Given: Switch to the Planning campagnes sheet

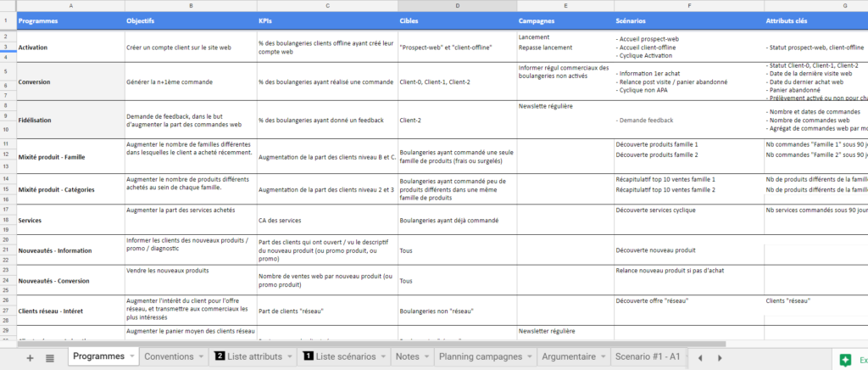Looking at the screenshot, I should coord(478,357).
